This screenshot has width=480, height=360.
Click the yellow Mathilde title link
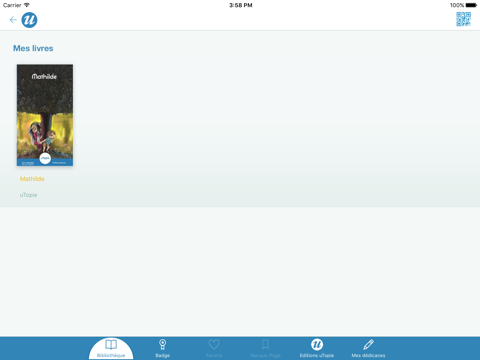[x=32, y=179]
